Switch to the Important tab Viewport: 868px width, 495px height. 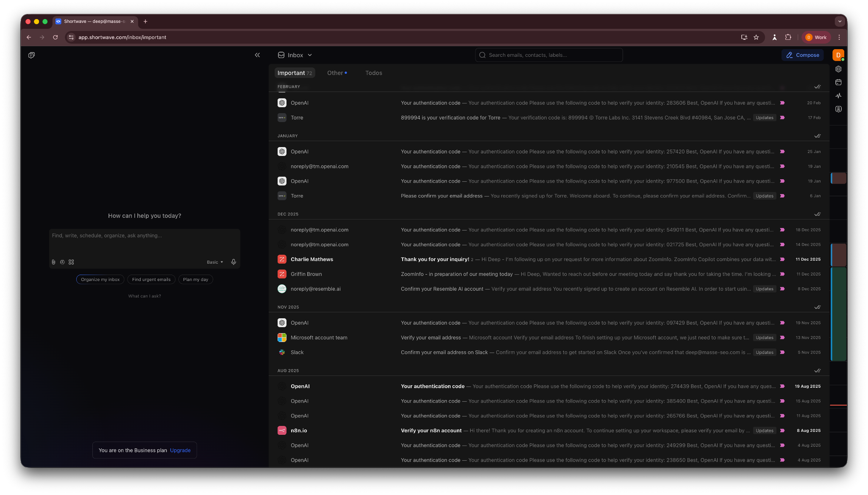click(295, 73)
